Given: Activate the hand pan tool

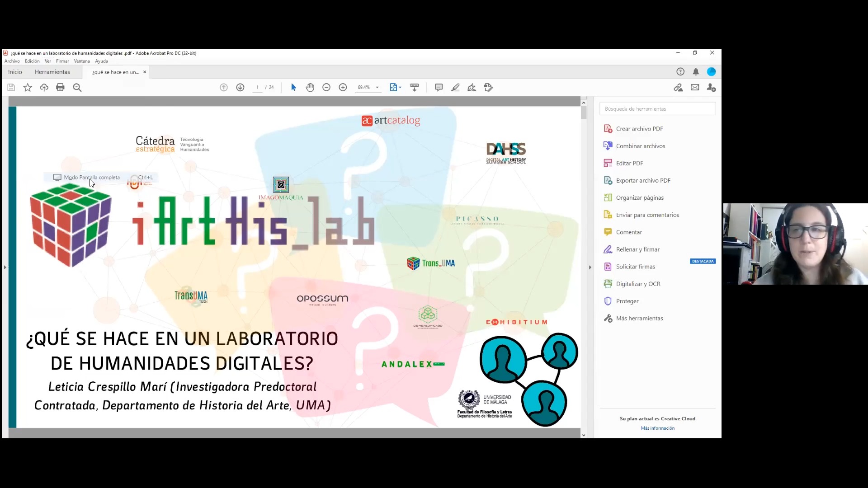Looking at the screenshot, I should coord(310,88).
